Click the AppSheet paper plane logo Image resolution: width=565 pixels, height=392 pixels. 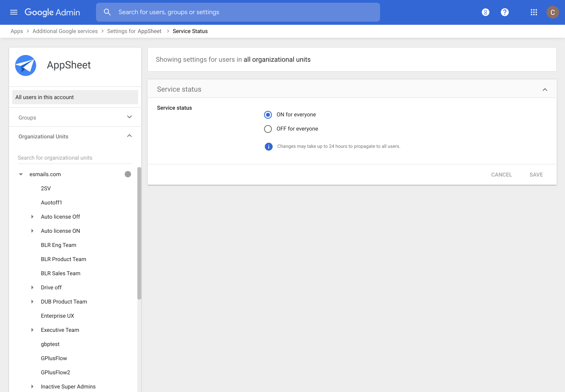click(x=26, y=65)
